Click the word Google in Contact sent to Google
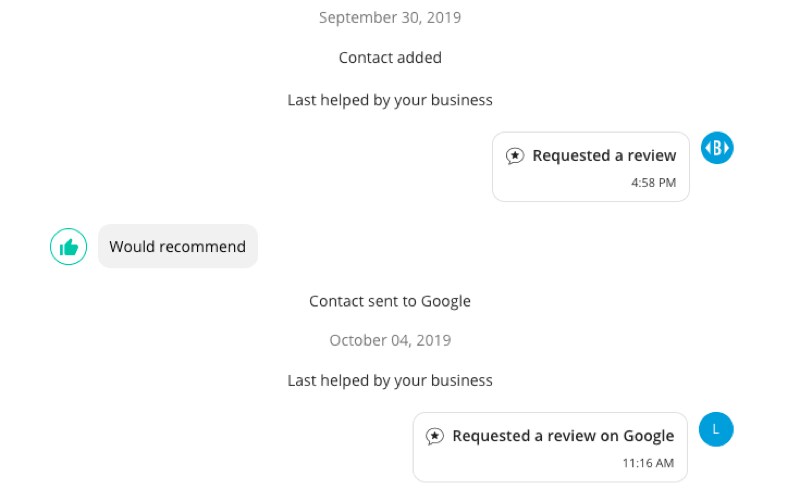The image size is (800, 501). [445, 301]
